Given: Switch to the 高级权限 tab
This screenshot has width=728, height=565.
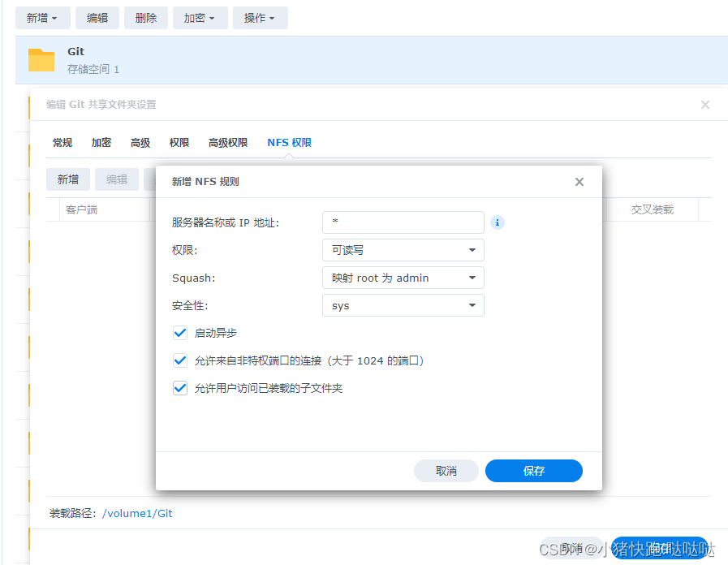Looking at the screenshot, I should (x=228, y=142).
